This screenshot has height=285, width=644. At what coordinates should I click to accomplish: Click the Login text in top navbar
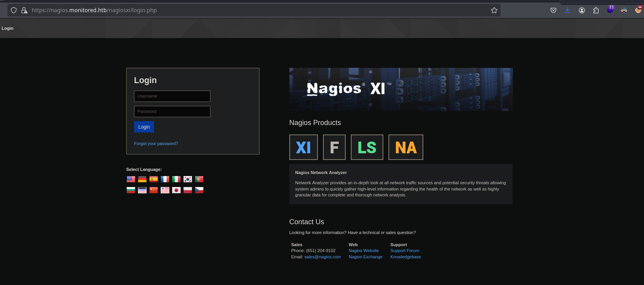click(x=7, y=28)
